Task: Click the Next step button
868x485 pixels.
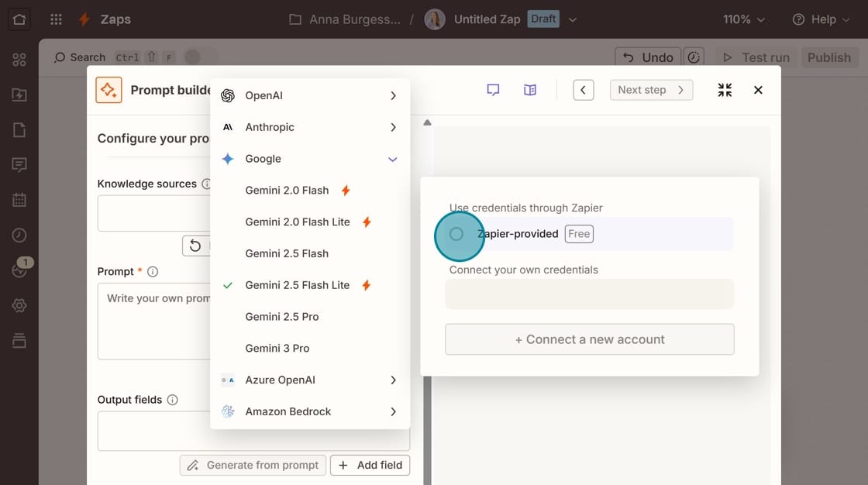Action: click(651, 90)
